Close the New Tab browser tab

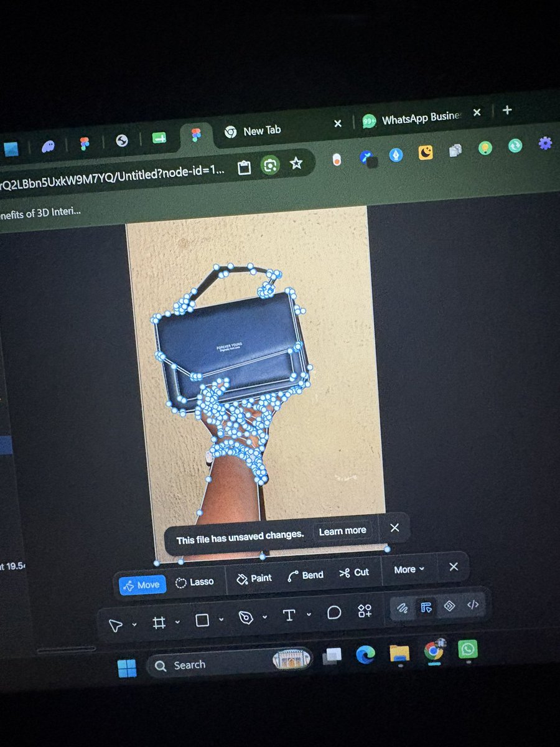point(338,124)
